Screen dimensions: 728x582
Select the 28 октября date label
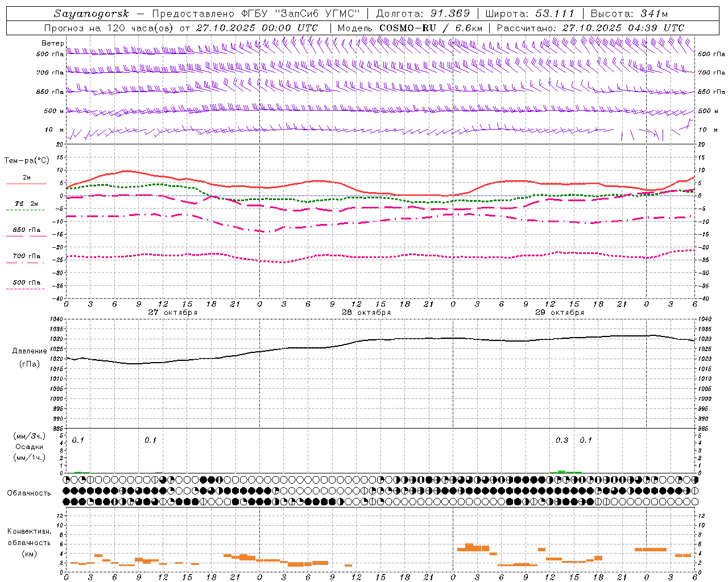click(x=366, y=313)
